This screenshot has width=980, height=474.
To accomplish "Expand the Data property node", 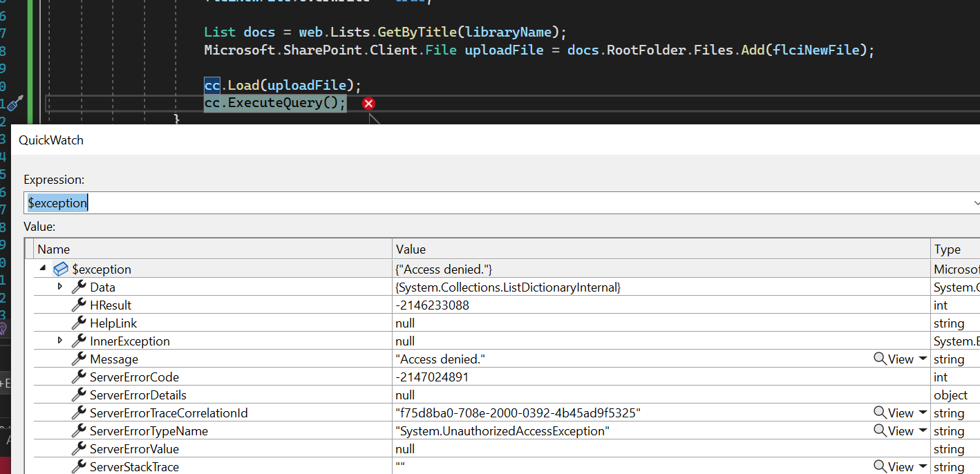I will tap(60, 286).
